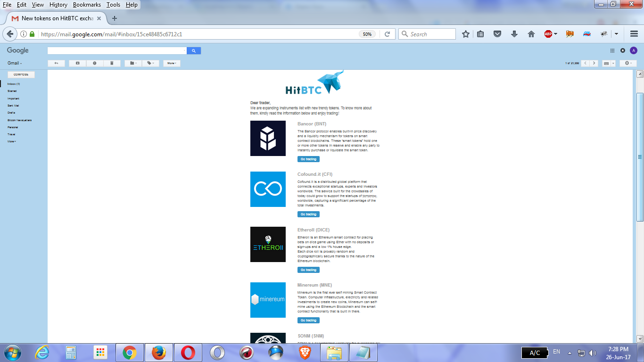The width and height of the screenshot is (644, 362).
Task: Open the Labels tag dropdown
Action: (150, 63)
